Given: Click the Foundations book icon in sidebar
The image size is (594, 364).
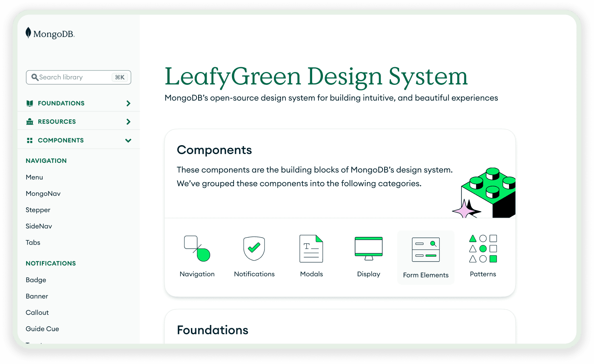Looking at the screenshot, I should click(29, 103).
